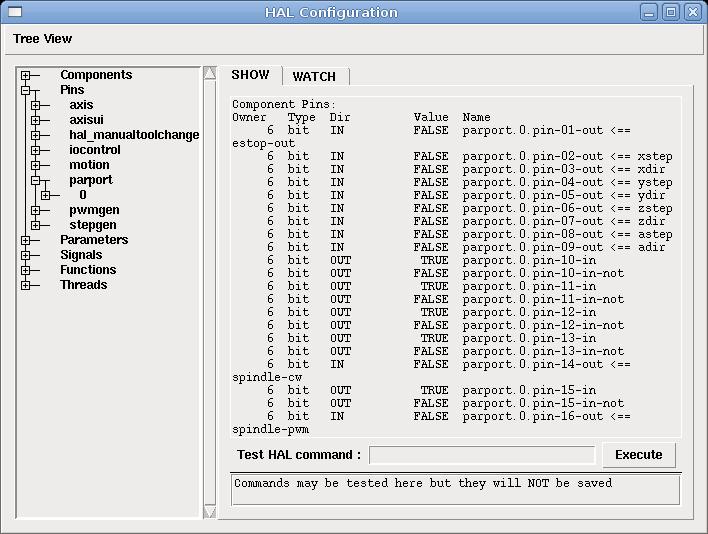Expand the Signals tree node
The image size is (708, 534).
26,255
